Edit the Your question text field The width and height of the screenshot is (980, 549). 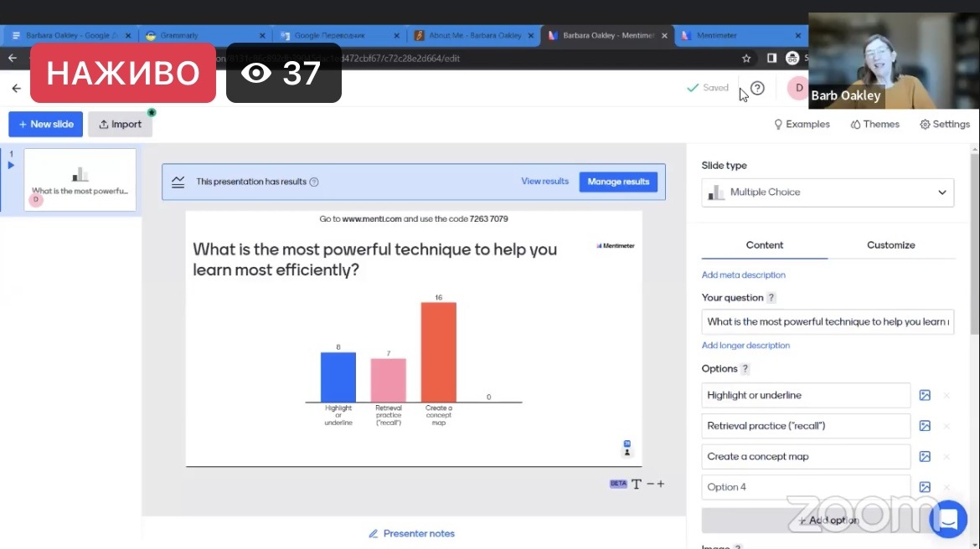pos(828,321)
